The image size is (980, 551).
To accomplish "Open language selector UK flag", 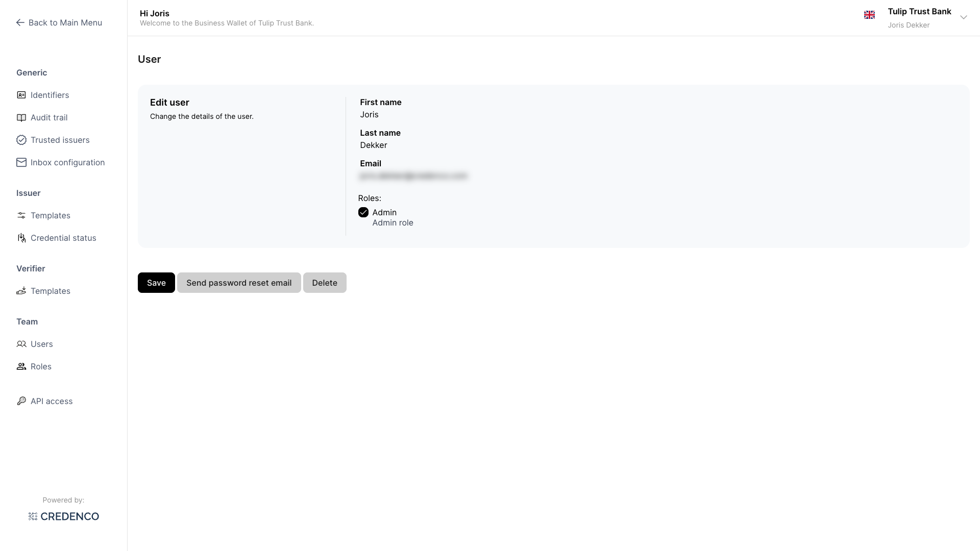I will (869, 15).
